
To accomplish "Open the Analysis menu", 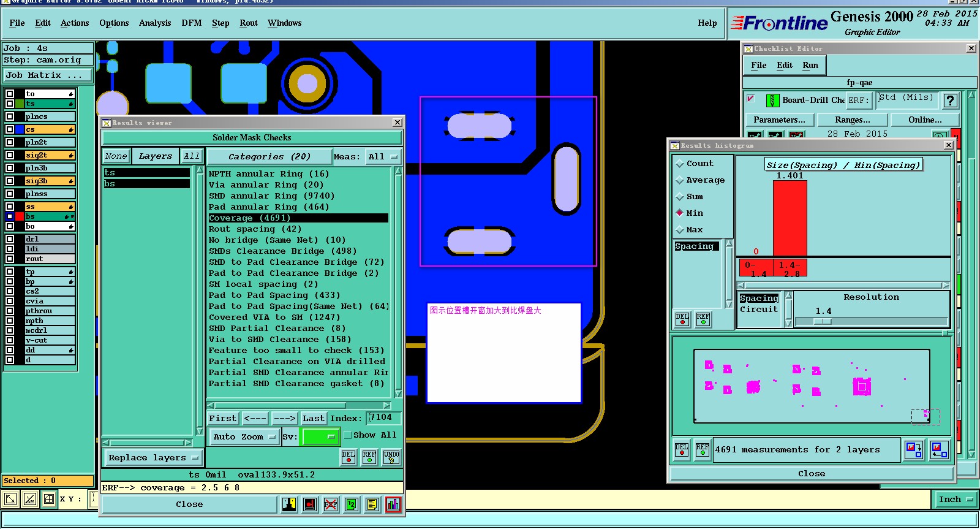I will pos(155,23).
